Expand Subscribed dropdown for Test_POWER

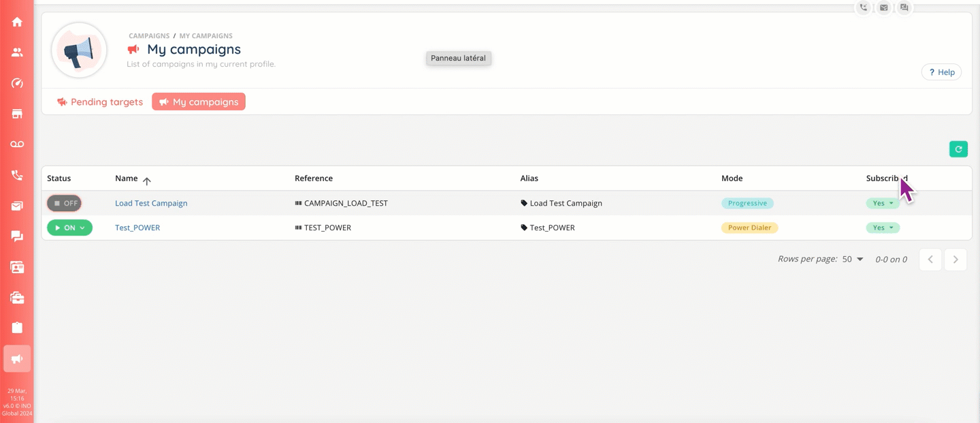pos(883,228)
